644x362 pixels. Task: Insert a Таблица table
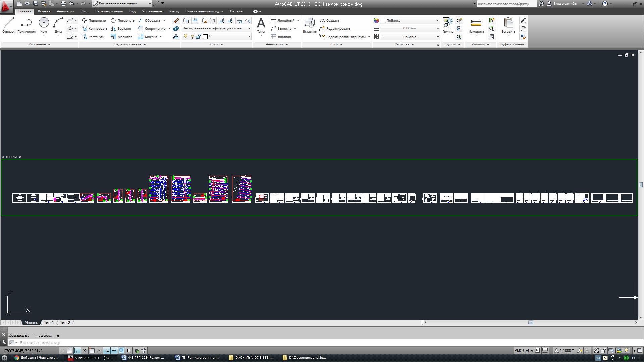click(x=281, y=37)
